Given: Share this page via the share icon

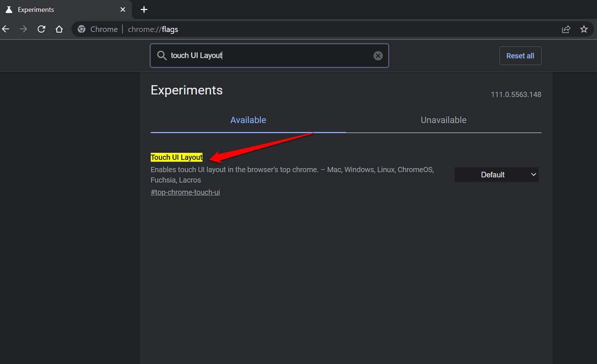Looking at the screenshot, I should point(566,29).
